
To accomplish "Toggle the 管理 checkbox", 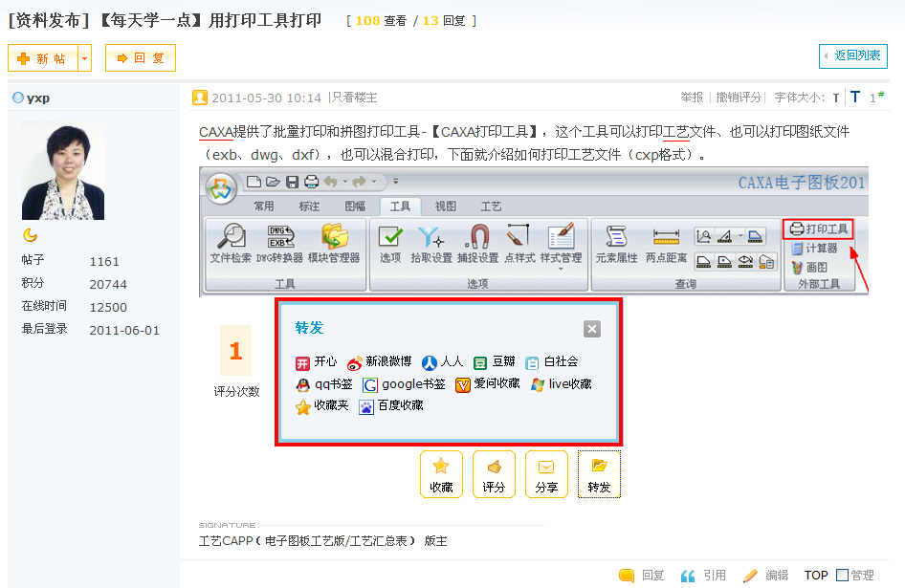I will (x=842, y=576).
